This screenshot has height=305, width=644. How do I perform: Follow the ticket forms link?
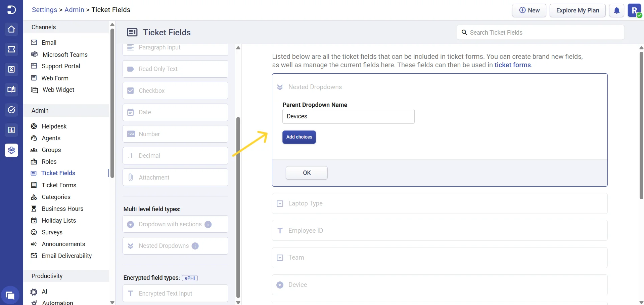pos(513,65)
